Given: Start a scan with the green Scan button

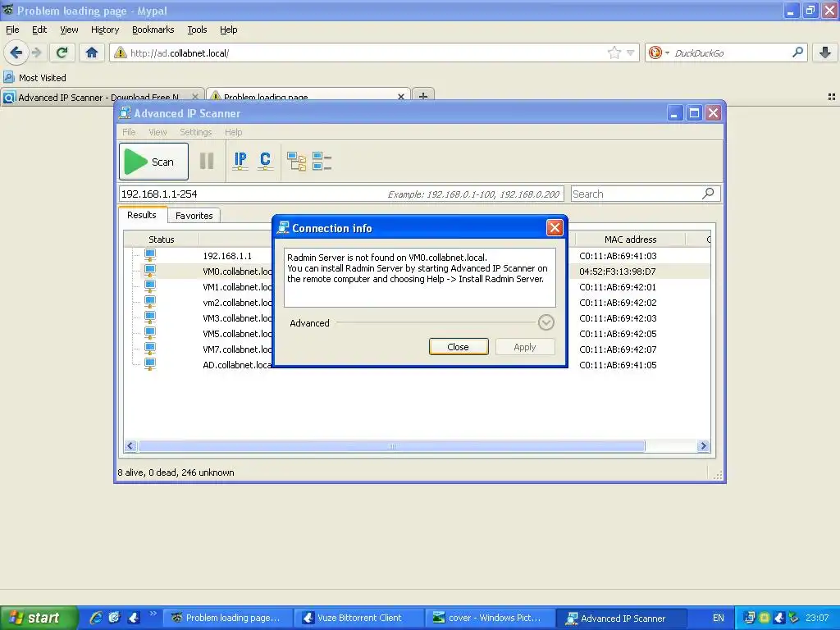Looking at the screenshot, I should [x=153, y=162].
